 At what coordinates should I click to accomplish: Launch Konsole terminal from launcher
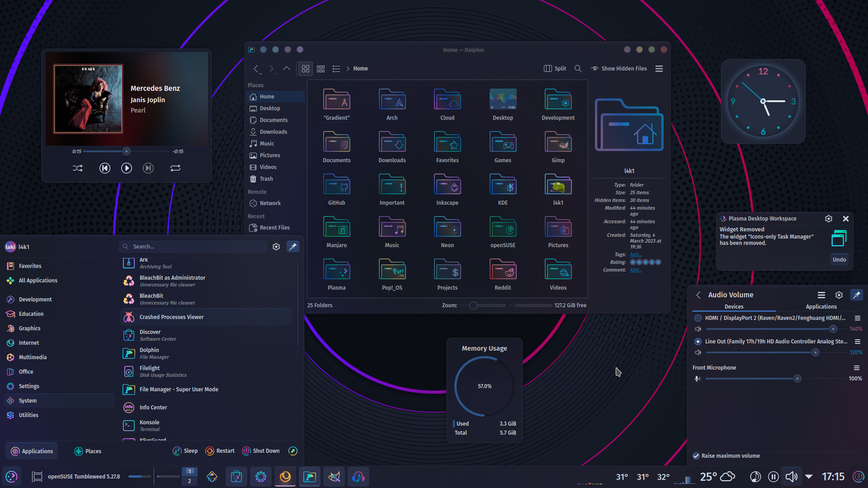(x=207, y=426)
